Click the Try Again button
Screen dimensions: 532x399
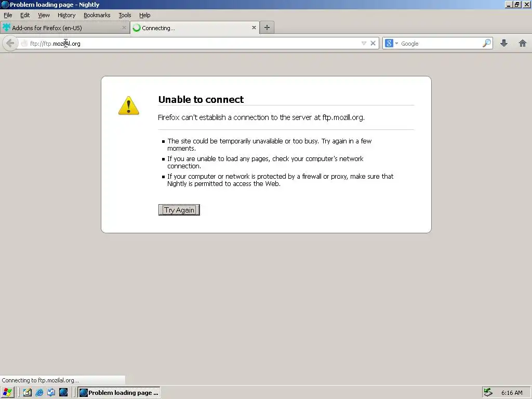179,210
